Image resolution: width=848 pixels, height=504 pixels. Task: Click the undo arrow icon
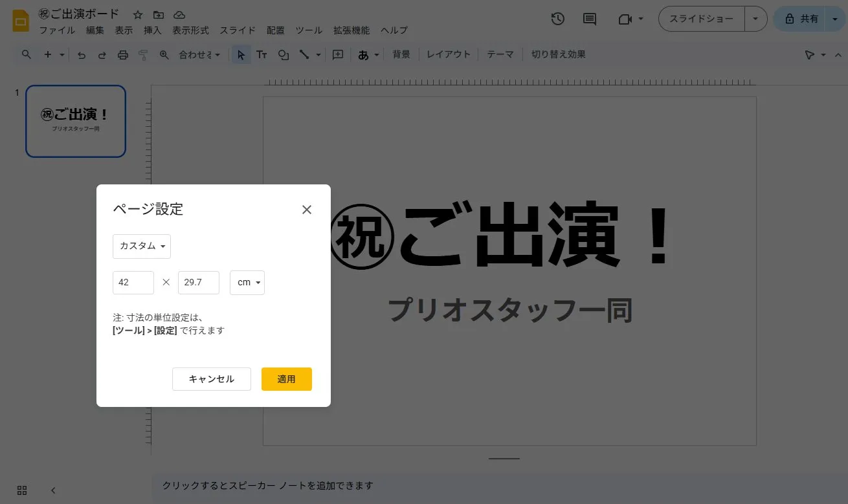click(x=82, y=55)
